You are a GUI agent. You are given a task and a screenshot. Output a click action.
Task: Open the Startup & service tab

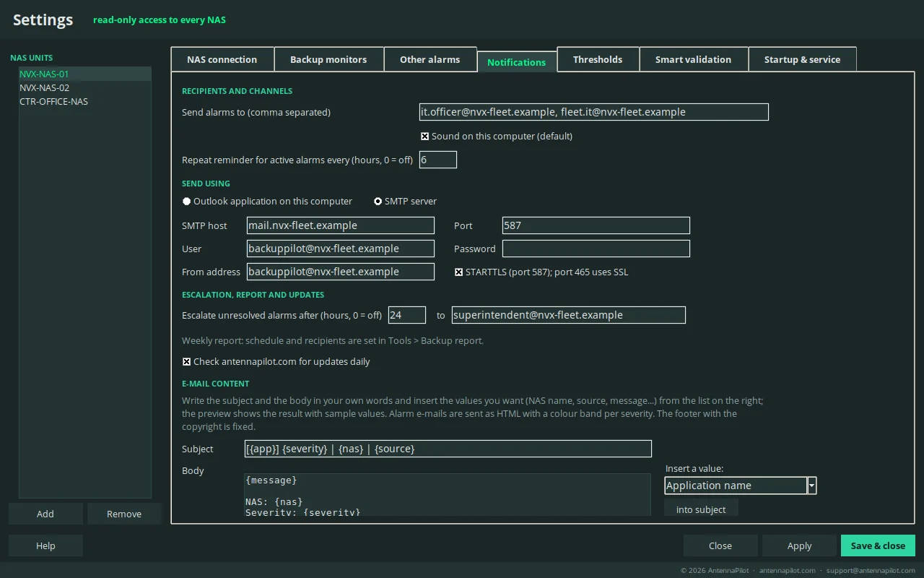click(802, 59)
